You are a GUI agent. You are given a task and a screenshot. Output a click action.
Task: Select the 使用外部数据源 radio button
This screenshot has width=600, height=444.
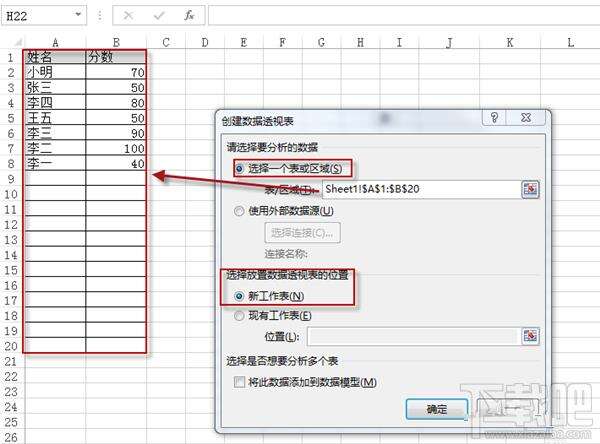[x=239, y=211]
